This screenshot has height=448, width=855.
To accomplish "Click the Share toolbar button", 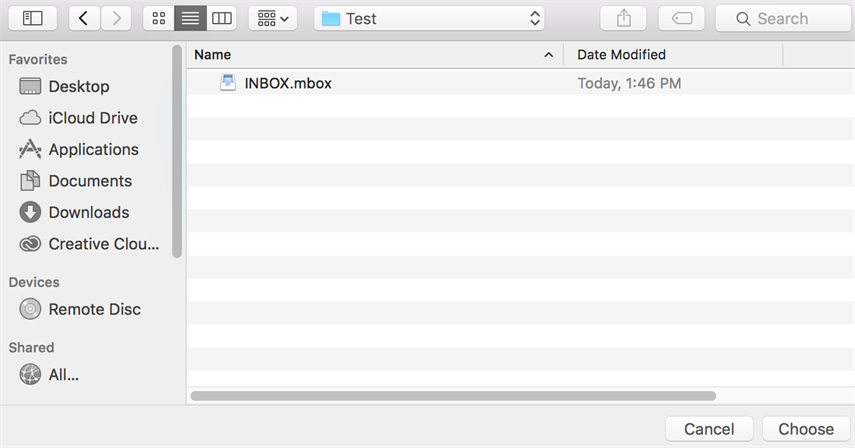I will 623,19.
